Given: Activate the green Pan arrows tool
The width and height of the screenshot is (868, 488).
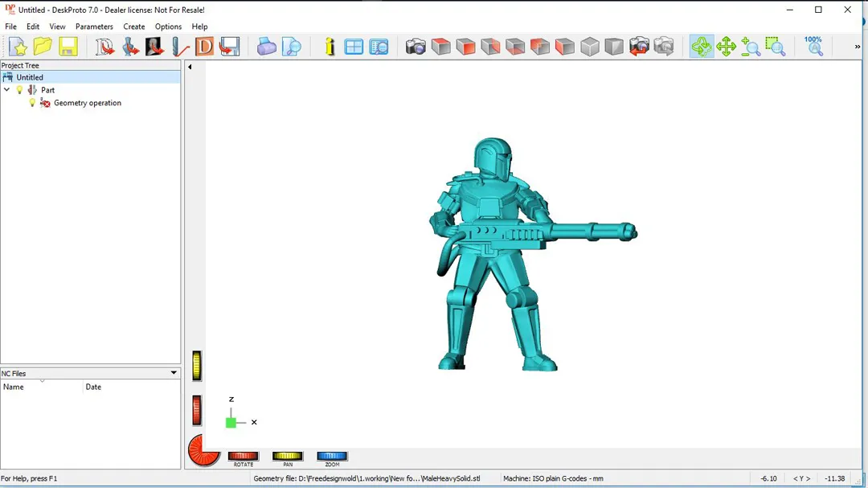Looking at the screenshot, I should coord(726,47).
